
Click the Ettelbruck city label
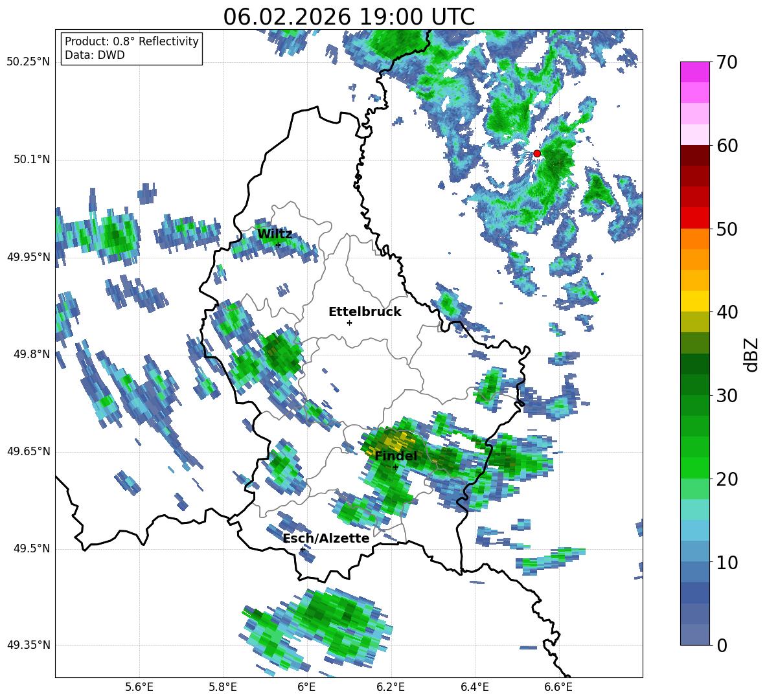365,312
